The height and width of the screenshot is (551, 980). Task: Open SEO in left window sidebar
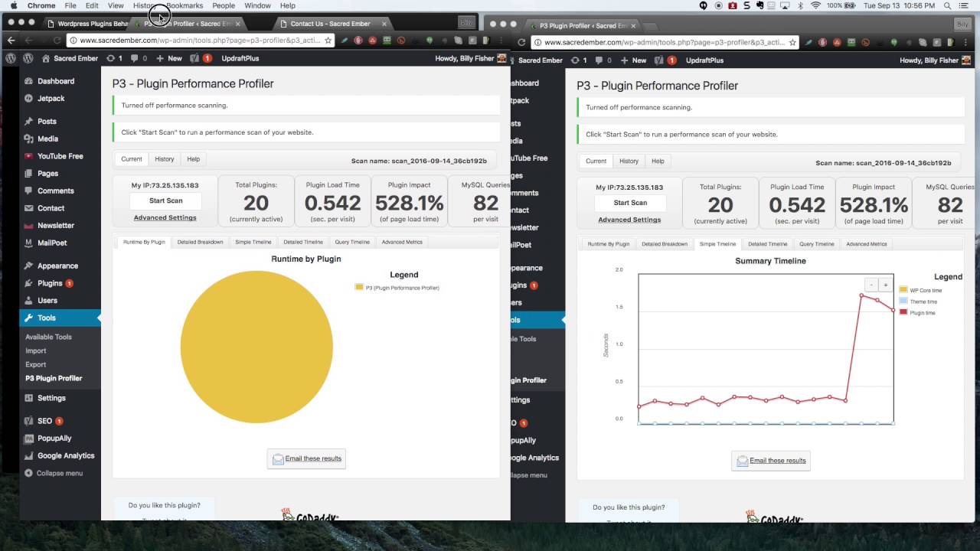pos(44,421)
